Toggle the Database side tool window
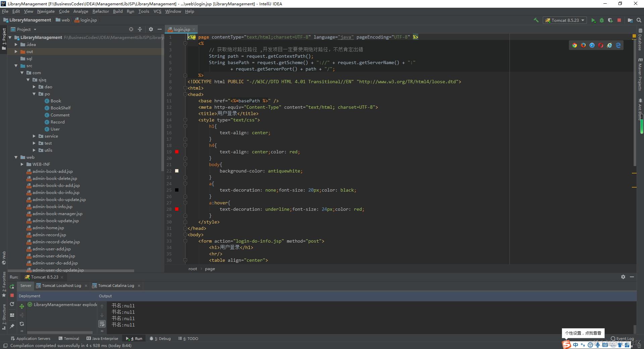The width and height of the screenshot is (644, 349). (x=640, y=40)
